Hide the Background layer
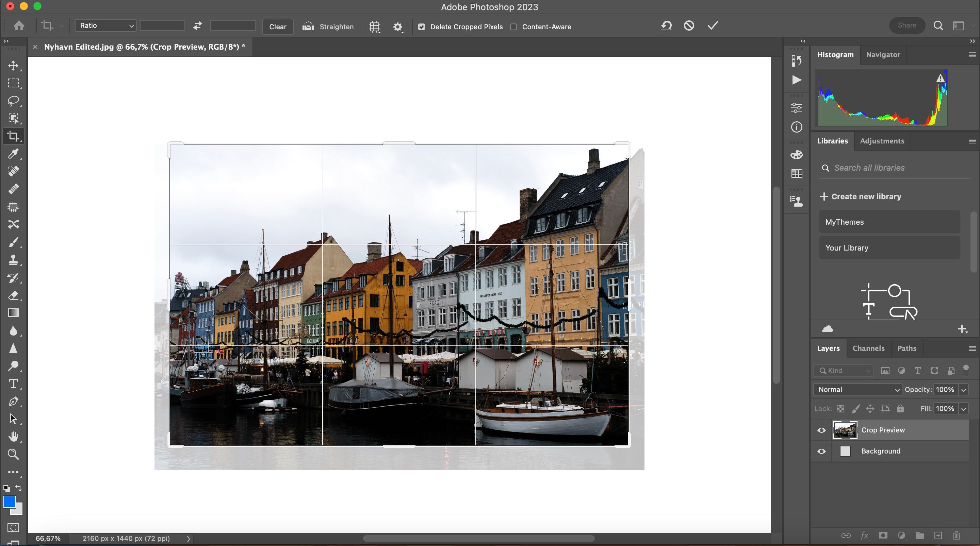 [x=821, y=451]
